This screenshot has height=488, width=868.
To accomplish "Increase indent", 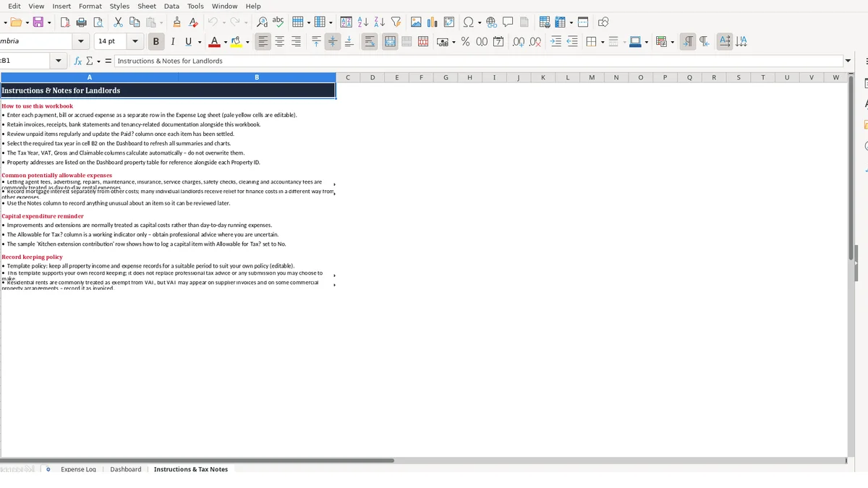I will coord(556,42).
